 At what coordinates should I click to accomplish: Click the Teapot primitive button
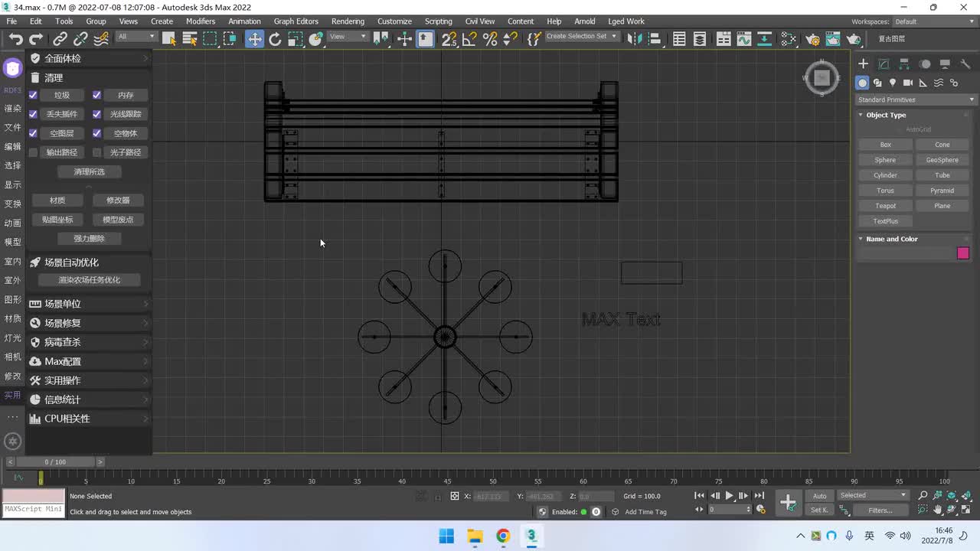(x=885, y=206)
